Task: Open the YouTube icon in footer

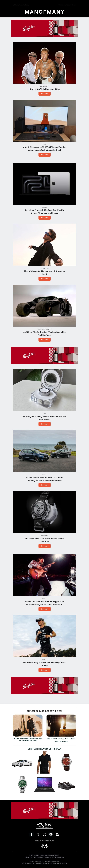Action: tap(51, 834)
